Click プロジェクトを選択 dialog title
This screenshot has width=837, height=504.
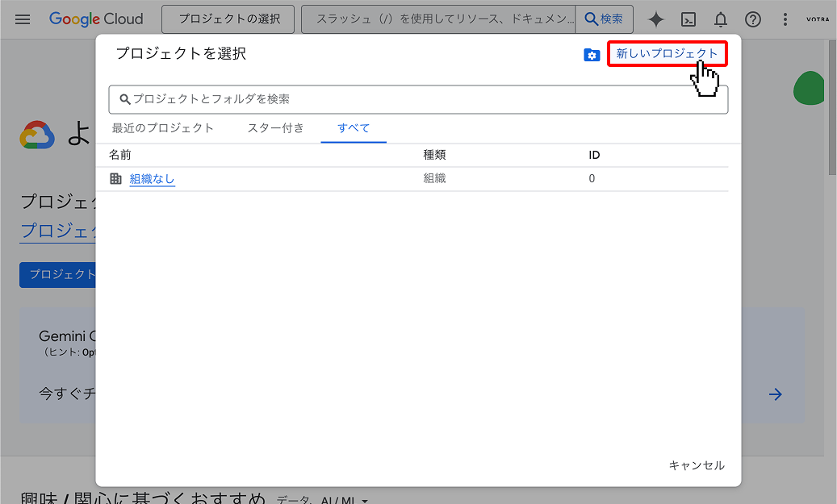tap(181, 53)
